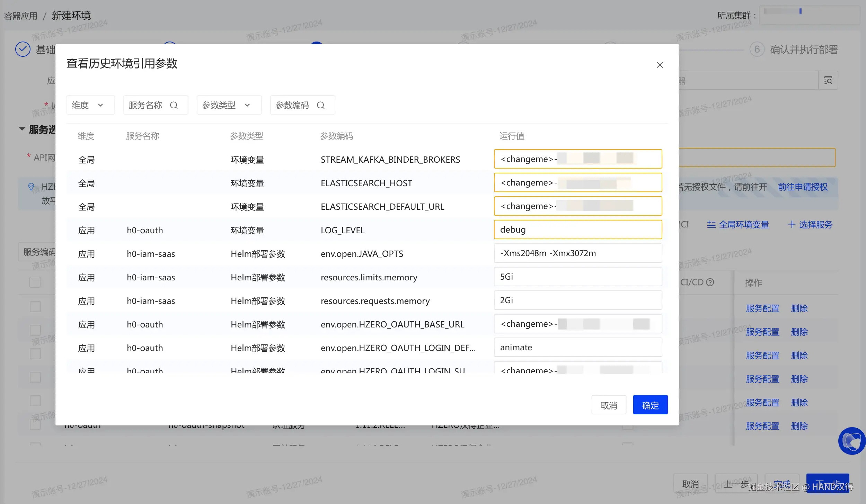Open the floating assistant bubble icon

(851, 441)
